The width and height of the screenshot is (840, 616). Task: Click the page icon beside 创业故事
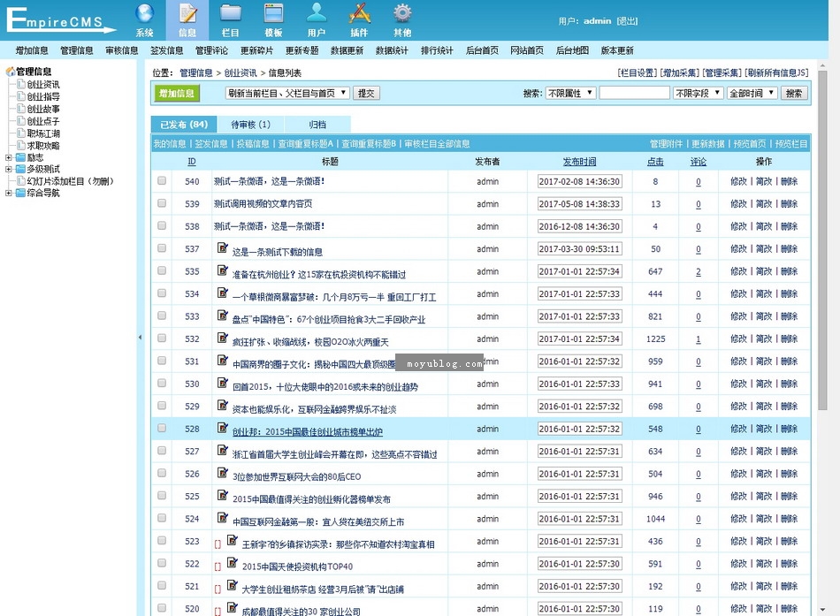(21, 109)
